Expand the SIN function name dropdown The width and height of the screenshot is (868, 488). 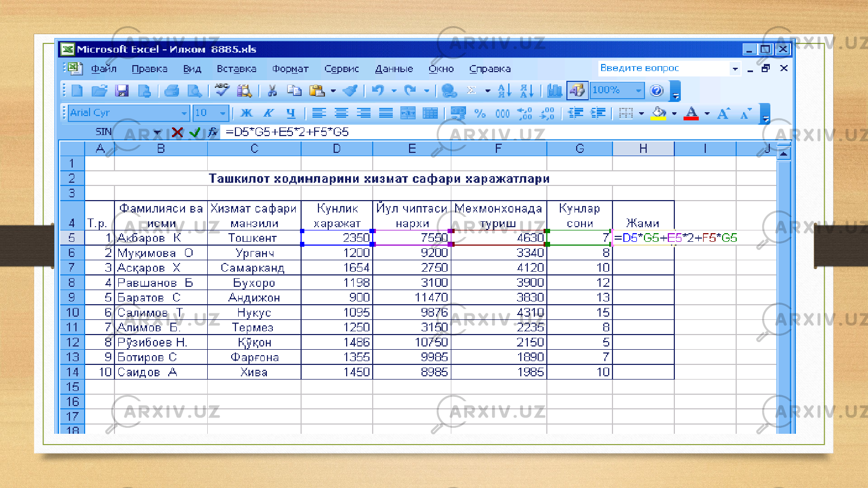pos(157,132)
